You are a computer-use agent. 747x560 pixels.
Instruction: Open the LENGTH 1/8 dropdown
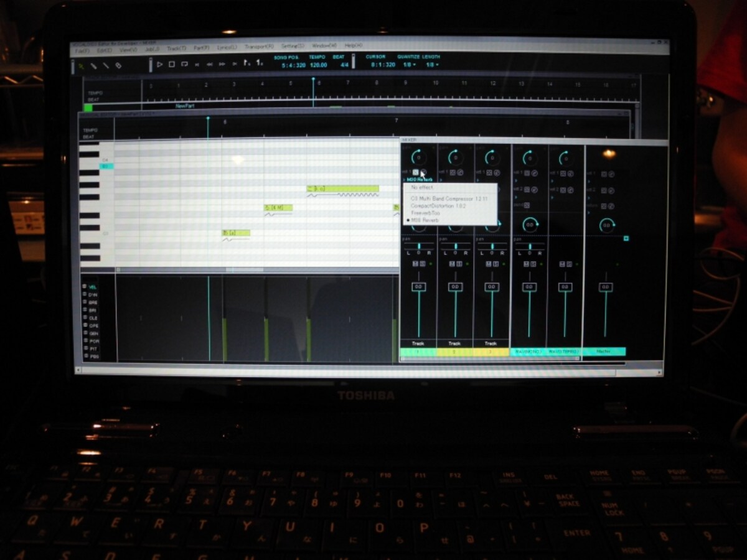click(432, 65)
